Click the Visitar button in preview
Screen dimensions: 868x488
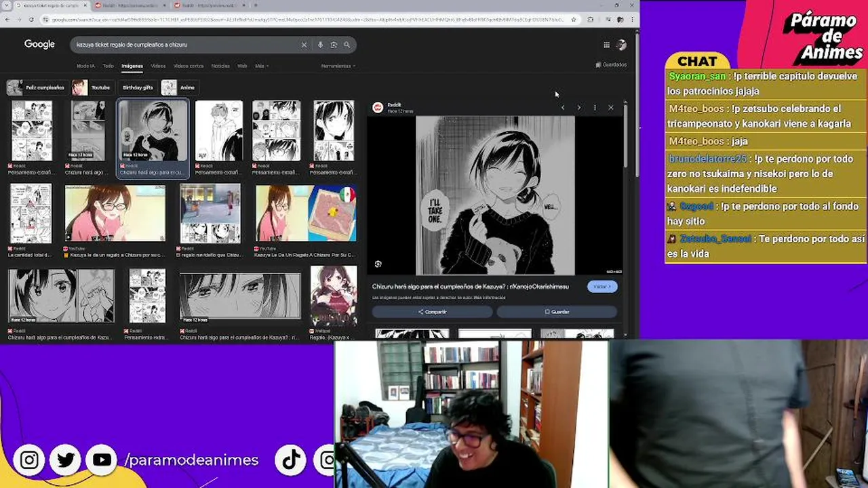(602, 287)
